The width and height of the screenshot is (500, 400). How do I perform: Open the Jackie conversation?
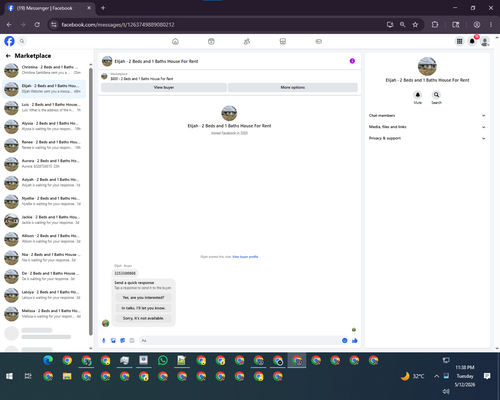44,220
